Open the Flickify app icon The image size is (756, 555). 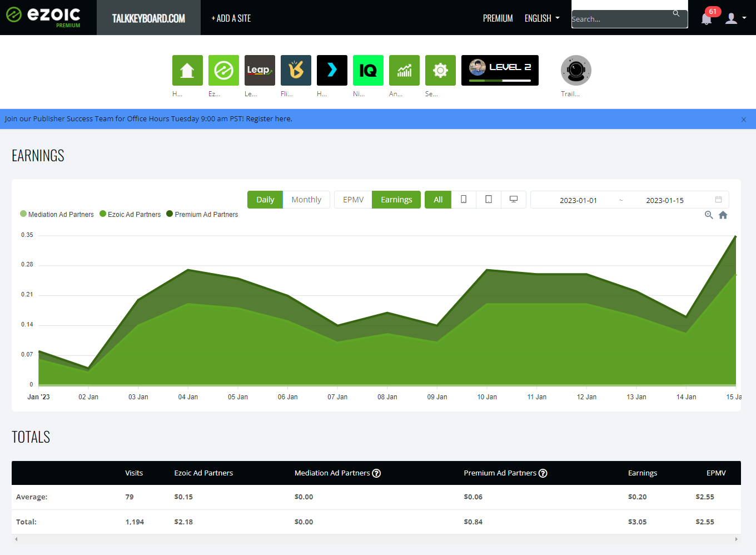point(296,70)
